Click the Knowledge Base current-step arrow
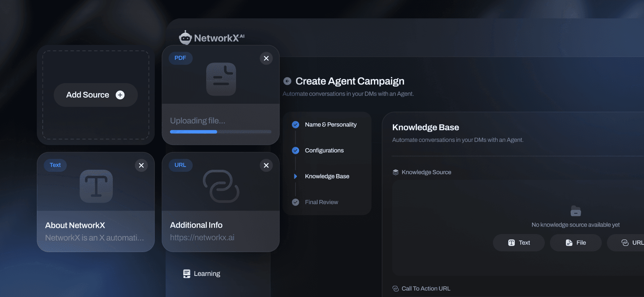Screen dimensions: 644x297 (x=295, y=176)
